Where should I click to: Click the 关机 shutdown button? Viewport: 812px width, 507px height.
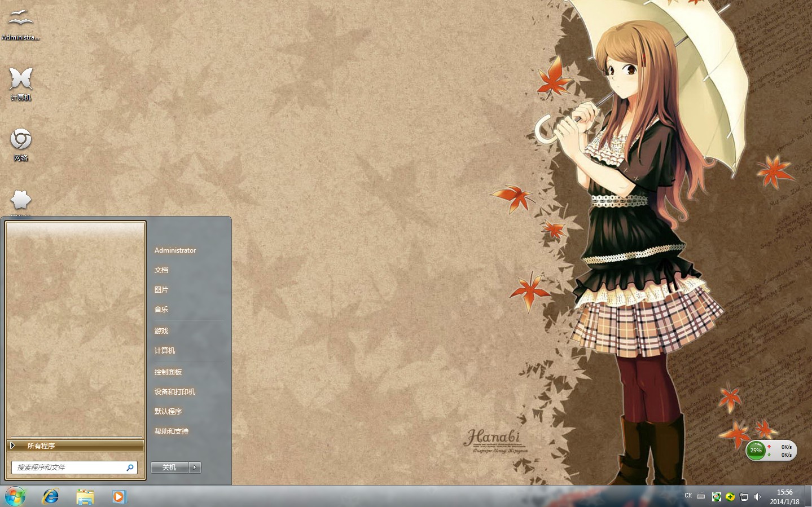[169, 468]
